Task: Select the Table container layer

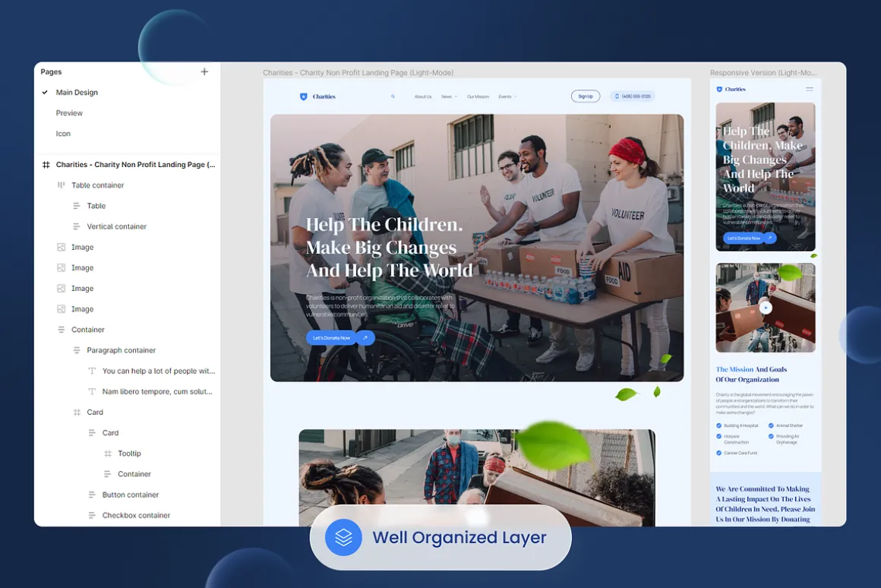Action: (x=97, y=185)
